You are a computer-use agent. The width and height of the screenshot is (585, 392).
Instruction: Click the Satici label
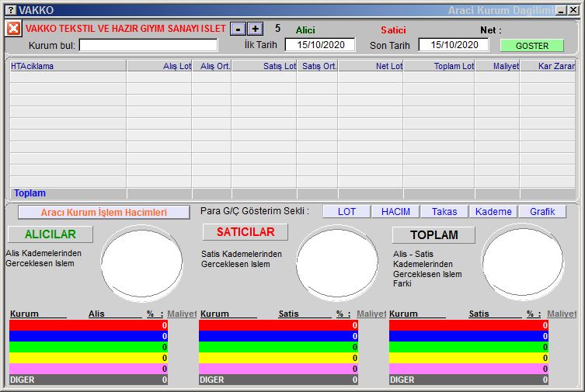click(x=393, y=29)
